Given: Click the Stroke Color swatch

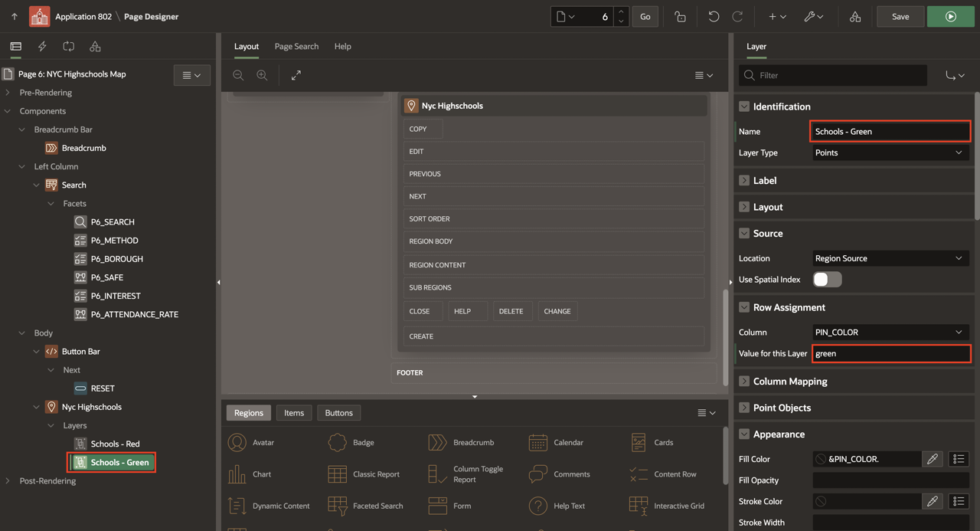Looking at the screenshot, I should click(822, 501).
